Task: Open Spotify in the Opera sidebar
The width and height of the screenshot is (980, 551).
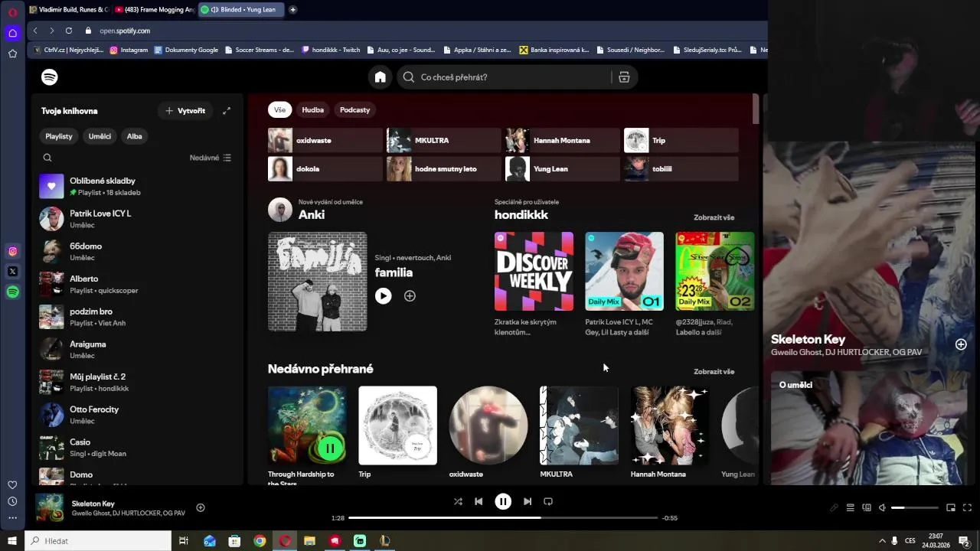Action: (x=12, y=292)
